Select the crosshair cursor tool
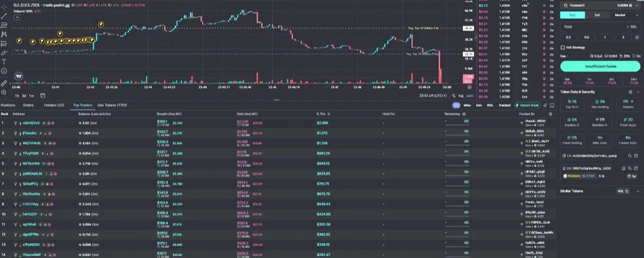Image resolution: width=644 pixels, height=258 pixels. [4, 6]
